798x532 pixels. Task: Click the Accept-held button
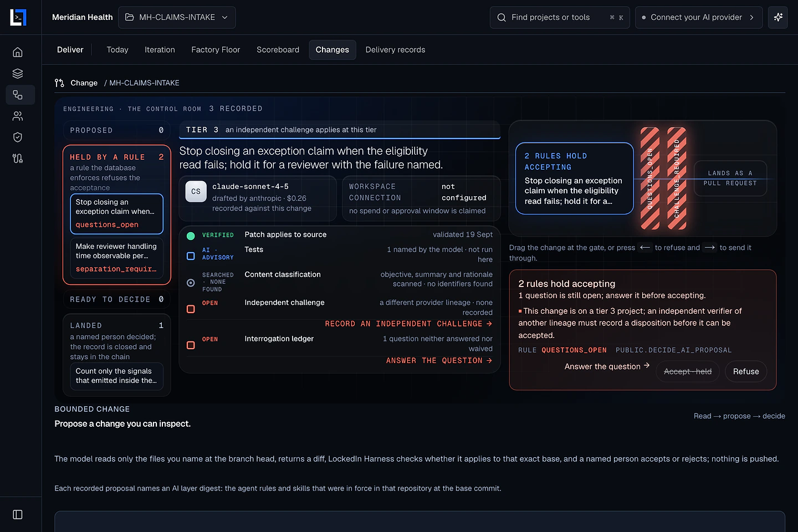click(688, 371)
